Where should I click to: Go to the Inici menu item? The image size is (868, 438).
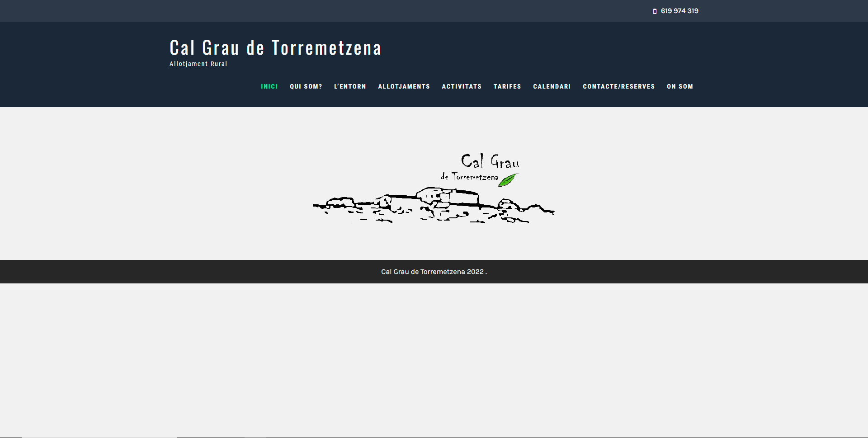tap(269, 86)
